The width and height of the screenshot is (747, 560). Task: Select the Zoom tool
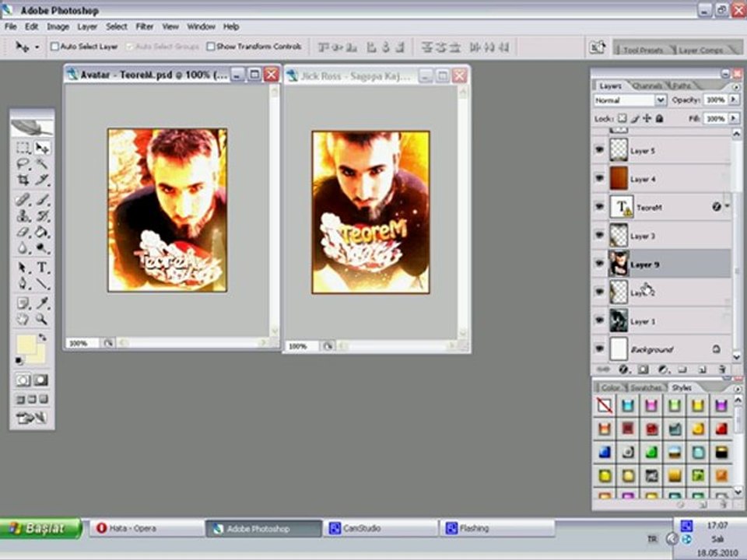[42, 319]
